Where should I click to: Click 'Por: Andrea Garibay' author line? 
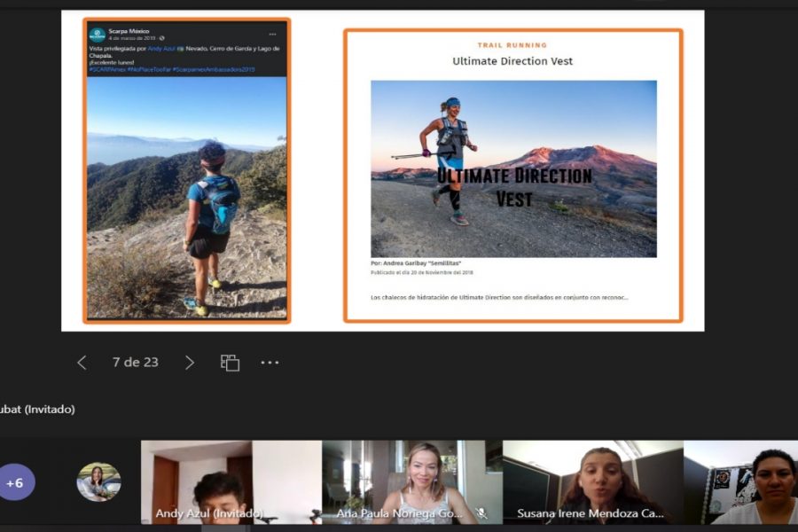[416, 263]
